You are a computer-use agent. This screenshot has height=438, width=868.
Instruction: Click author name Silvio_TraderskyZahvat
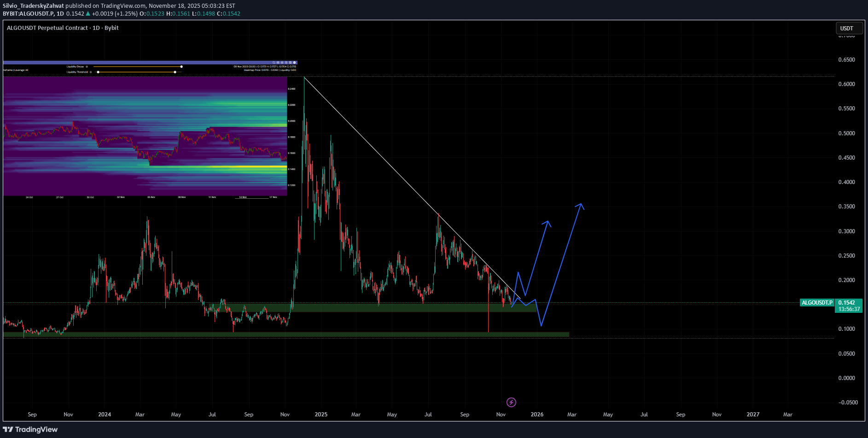point(33,6)
